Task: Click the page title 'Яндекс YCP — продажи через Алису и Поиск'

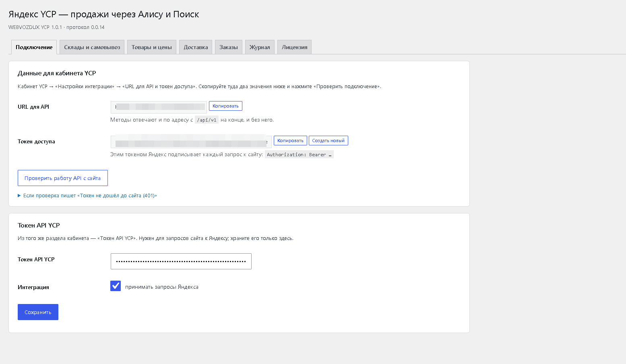Action: tap(104, 14)
